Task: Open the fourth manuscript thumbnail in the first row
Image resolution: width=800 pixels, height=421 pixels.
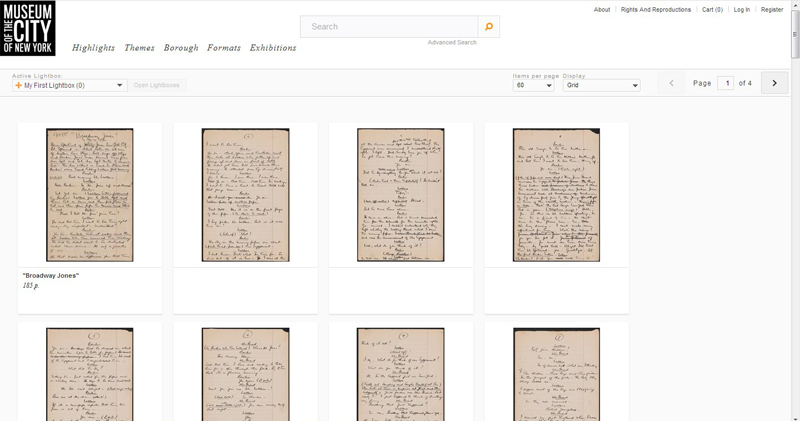Action: click(556, 195)
